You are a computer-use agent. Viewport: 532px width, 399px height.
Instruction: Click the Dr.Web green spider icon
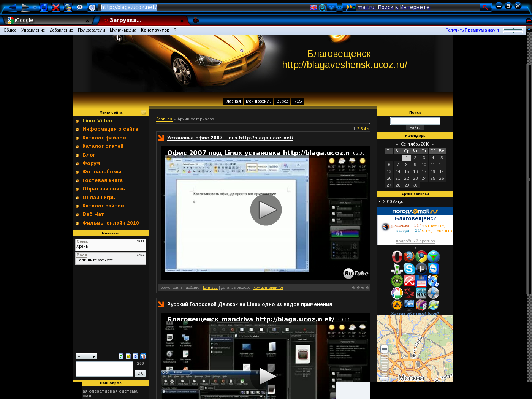[x=397, y=281]
